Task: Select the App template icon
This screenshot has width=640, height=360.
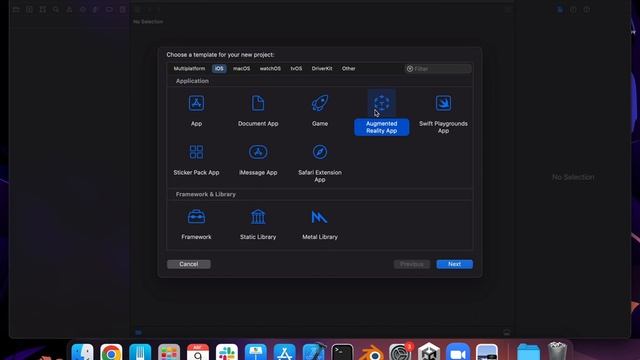Action: coord(196,103)
